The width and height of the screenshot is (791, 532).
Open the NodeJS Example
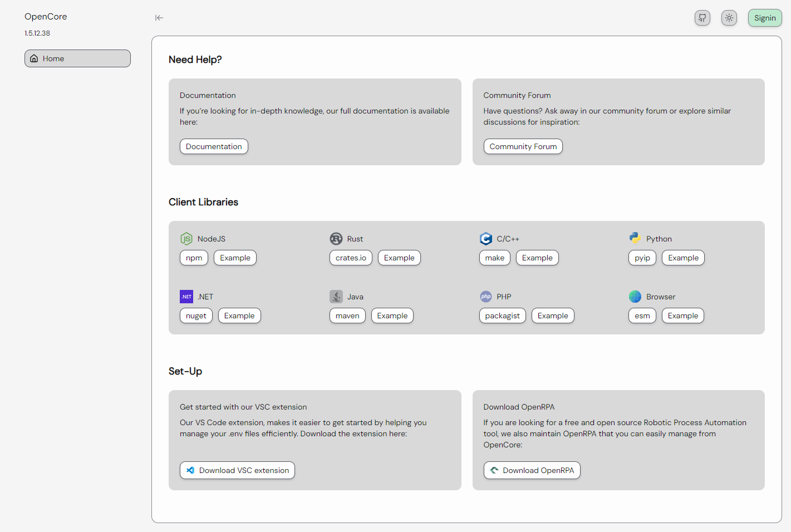[235, 258]
